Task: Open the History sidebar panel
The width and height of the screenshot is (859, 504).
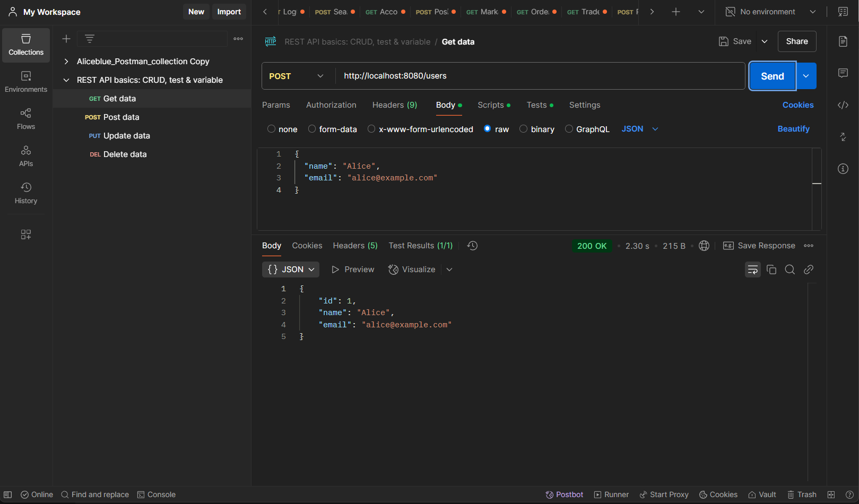Action: (x=26, y=194)
